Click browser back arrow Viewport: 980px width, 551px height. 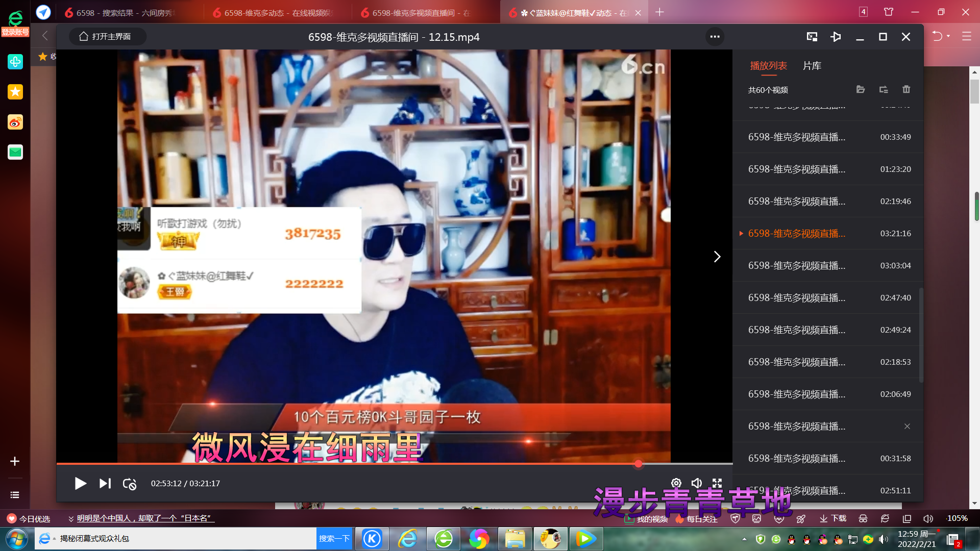point(45,36)
